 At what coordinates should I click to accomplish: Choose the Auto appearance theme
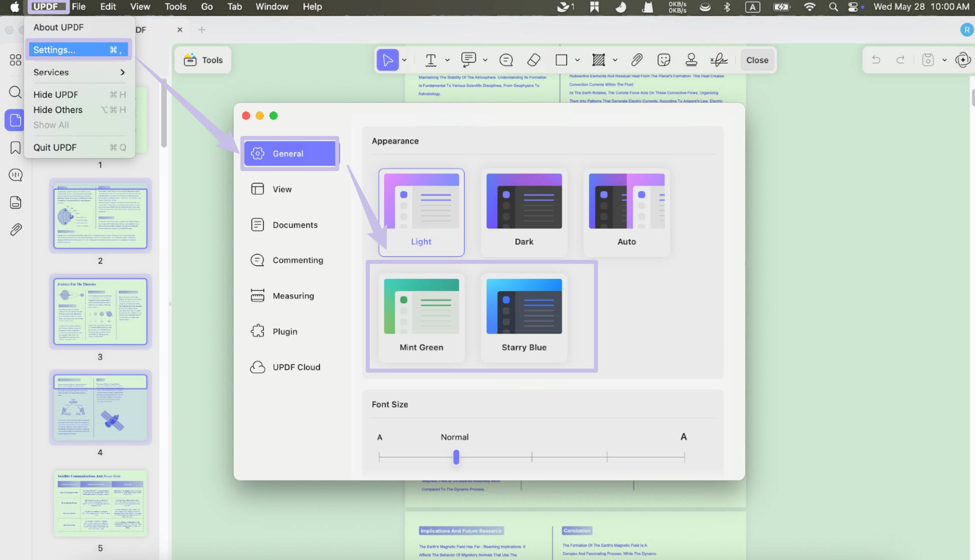pos(626,212)
